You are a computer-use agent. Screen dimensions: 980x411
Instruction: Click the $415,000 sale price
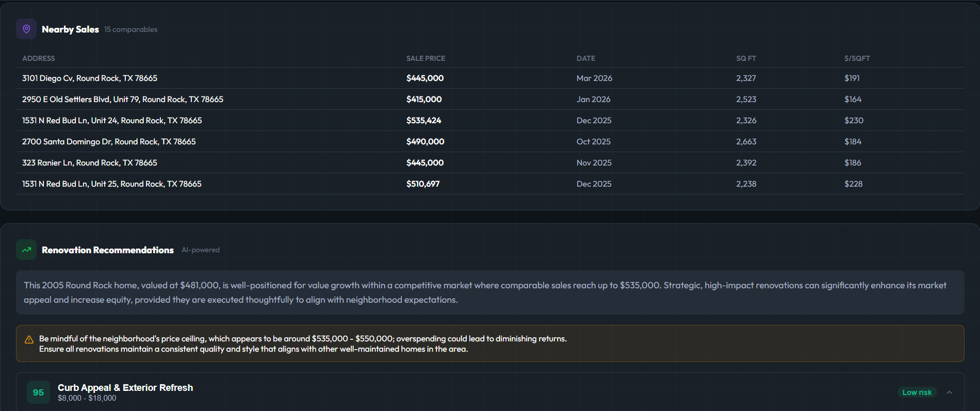point(424,99)
